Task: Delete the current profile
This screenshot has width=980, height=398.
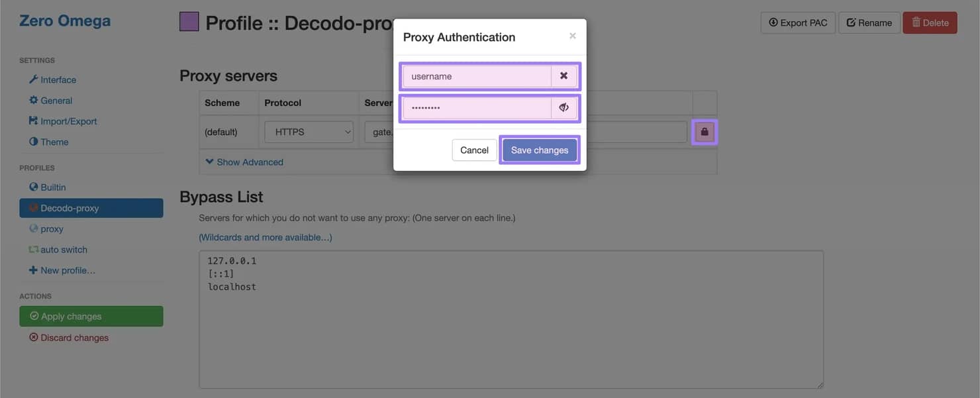Action: point(930,23)
